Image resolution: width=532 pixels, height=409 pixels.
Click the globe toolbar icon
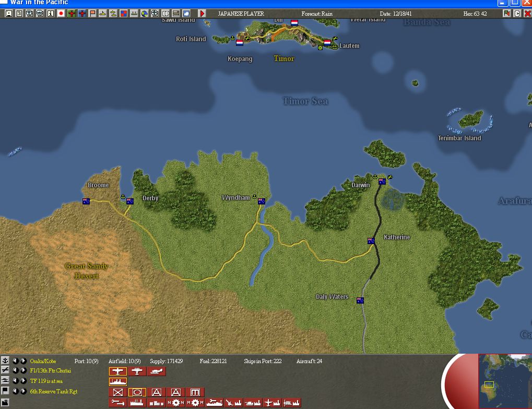click(145, 14)
